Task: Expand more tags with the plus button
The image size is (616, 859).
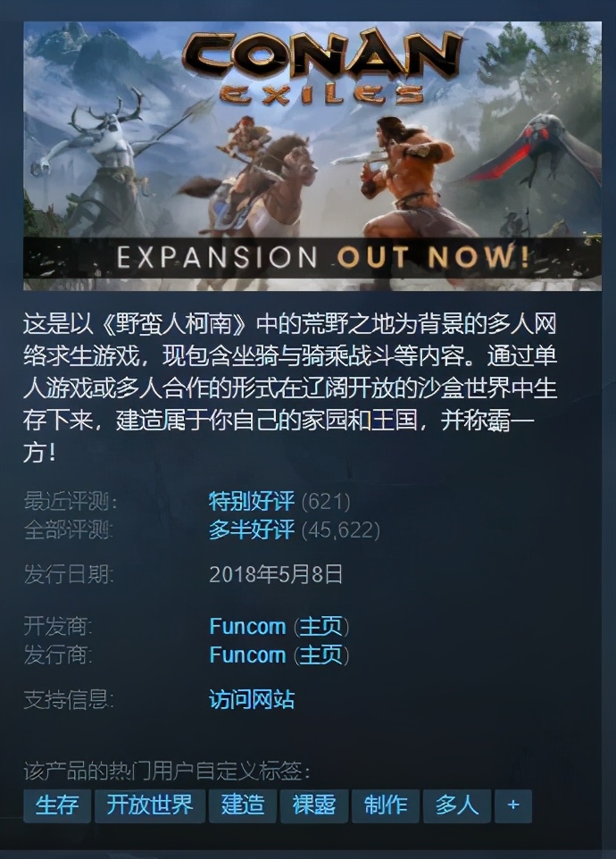Action: pos(513,805)
